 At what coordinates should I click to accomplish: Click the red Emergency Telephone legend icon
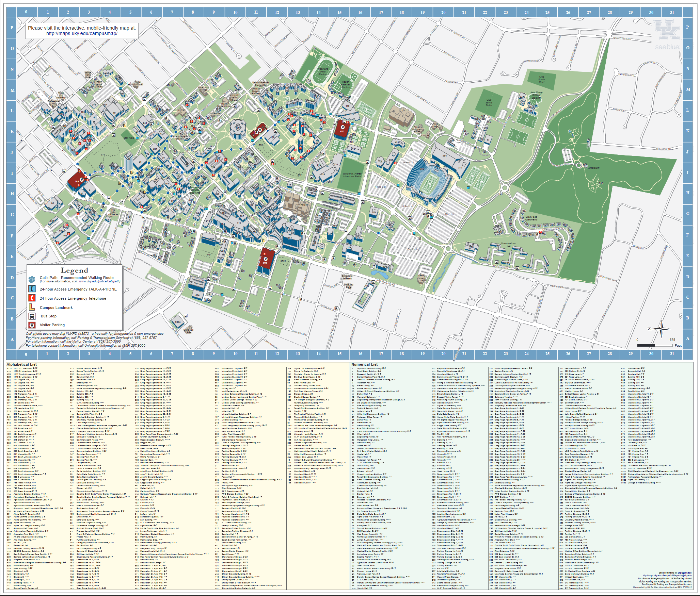point(32,298)
